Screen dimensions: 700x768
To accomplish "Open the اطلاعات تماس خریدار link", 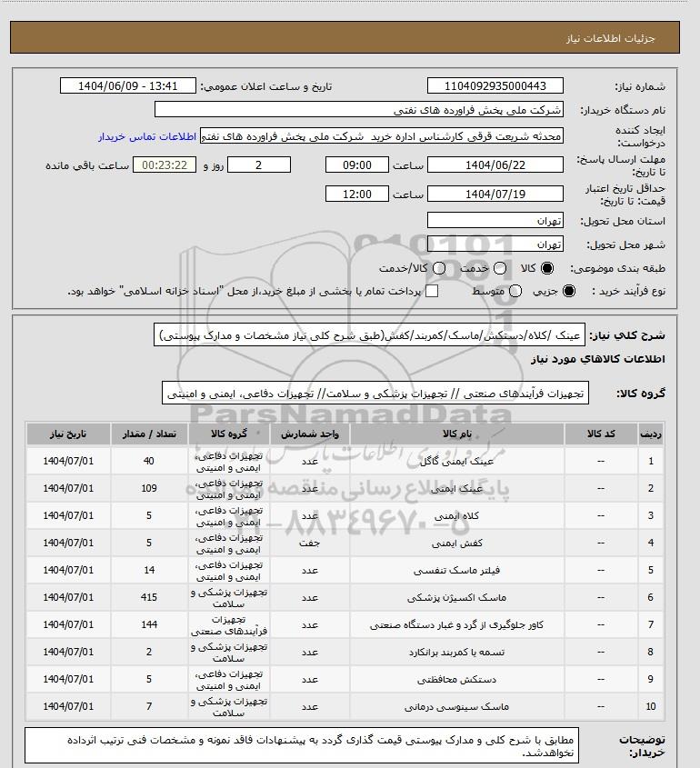I will 147,136.
